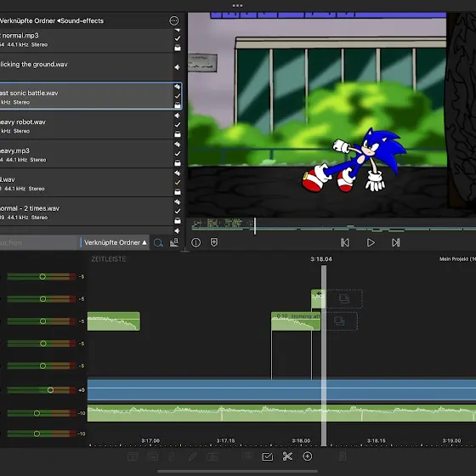The image size is (476, 476).
Task: Add heavy robot.wav with its box icon
Action: point(178,134)
